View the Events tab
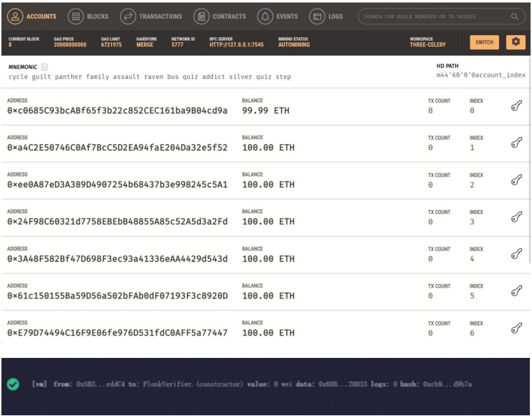Viewport: 532px width, 416px height. point(279,16)
